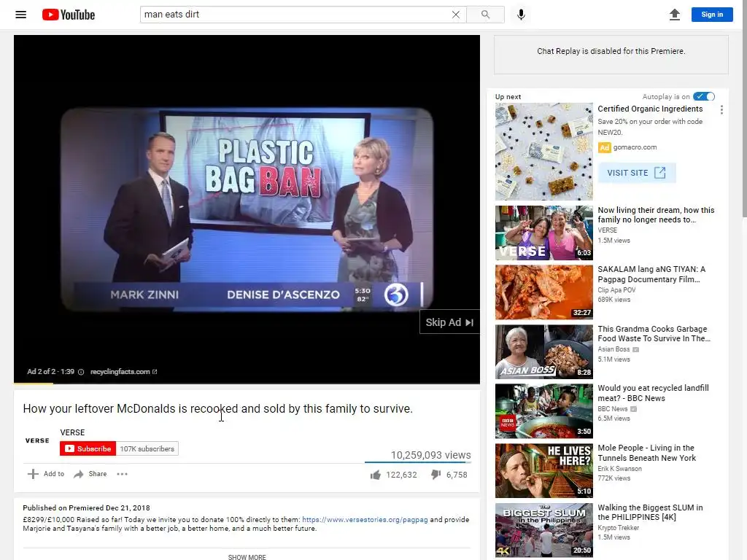The width and height of the screenshot is (747, 560).
Task: Open the hamburger guide menu
Action: click(x=21, y=15)
